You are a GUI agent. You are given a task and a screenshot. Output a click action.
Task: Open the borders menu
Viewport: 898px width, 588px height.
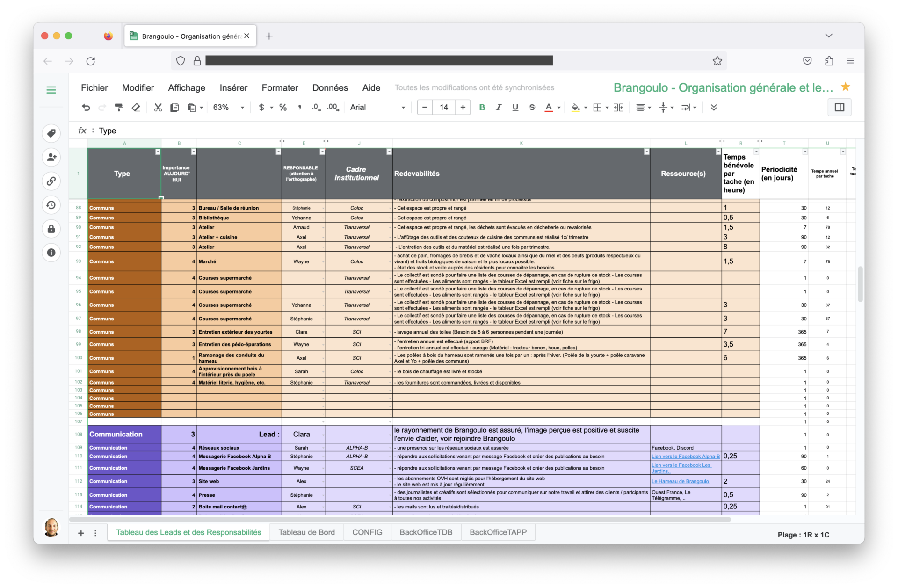pos(597,107)
